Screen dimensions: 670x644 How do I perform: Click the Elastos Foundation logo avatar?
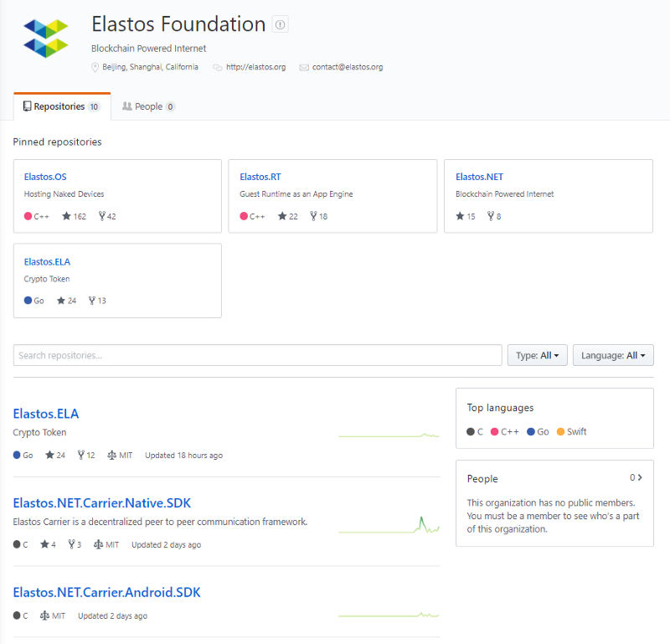pyautogui.click(x=46, y=39)
